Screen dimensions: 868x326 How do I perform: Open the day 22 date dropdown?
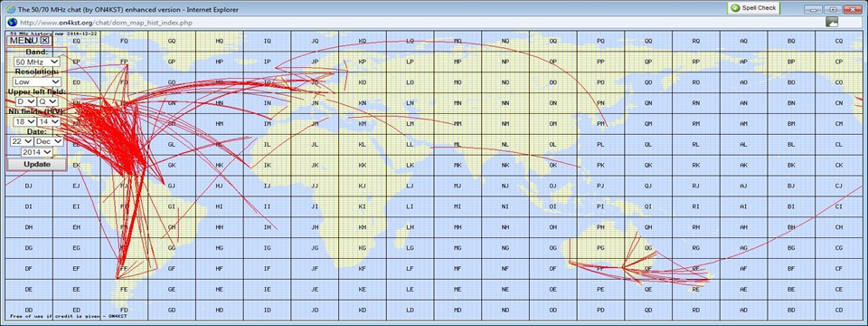click(x=22, y=141)
